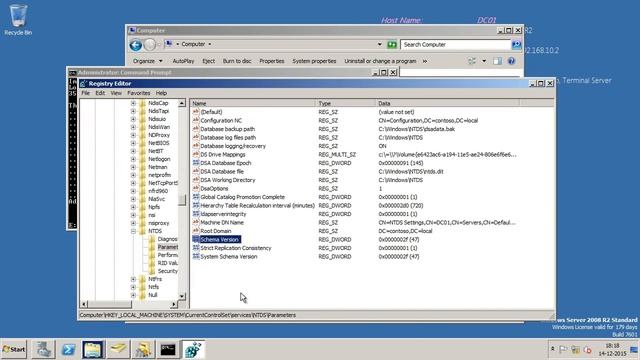Open the Help icon in Computer window toolbar
640x360 pixels.
click(x=511, y=61)
